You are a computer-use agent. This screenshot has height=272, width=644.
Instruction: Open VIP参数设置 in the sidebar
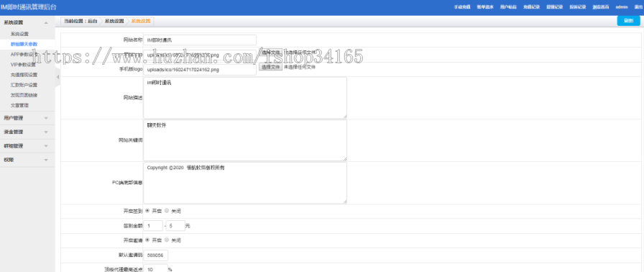point(23,65)
